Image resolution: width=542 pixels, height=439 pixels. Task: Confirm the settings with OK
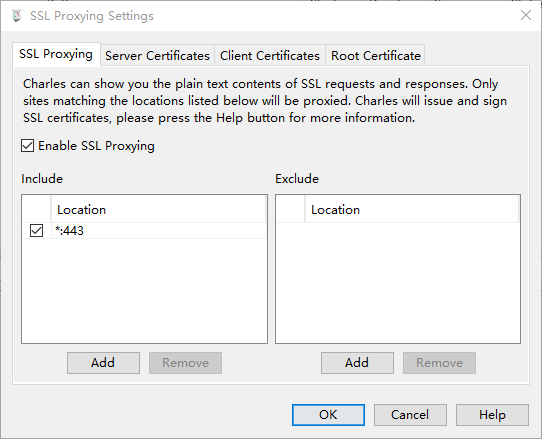point(328,415)
